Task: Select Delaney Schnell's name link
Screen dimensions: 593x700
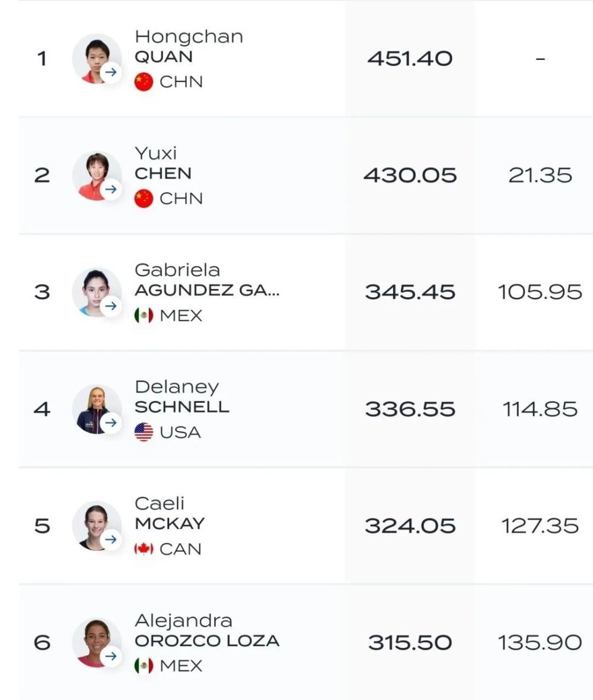Action: [x=181, y=397]
